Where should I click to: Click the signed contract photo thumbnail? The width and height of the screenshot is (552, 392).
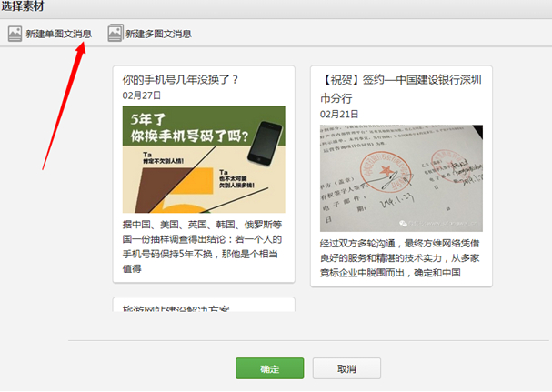[401, 177]
